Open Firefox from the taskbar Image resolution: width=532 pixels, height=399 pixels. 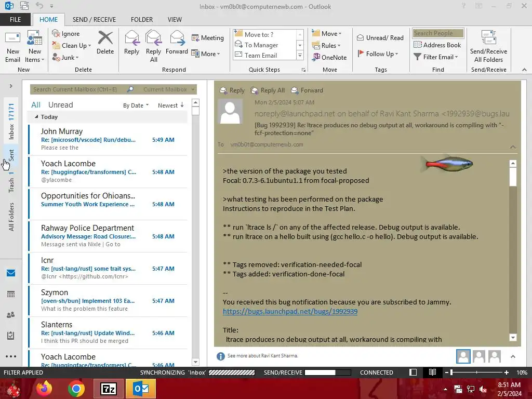point(44,389)
